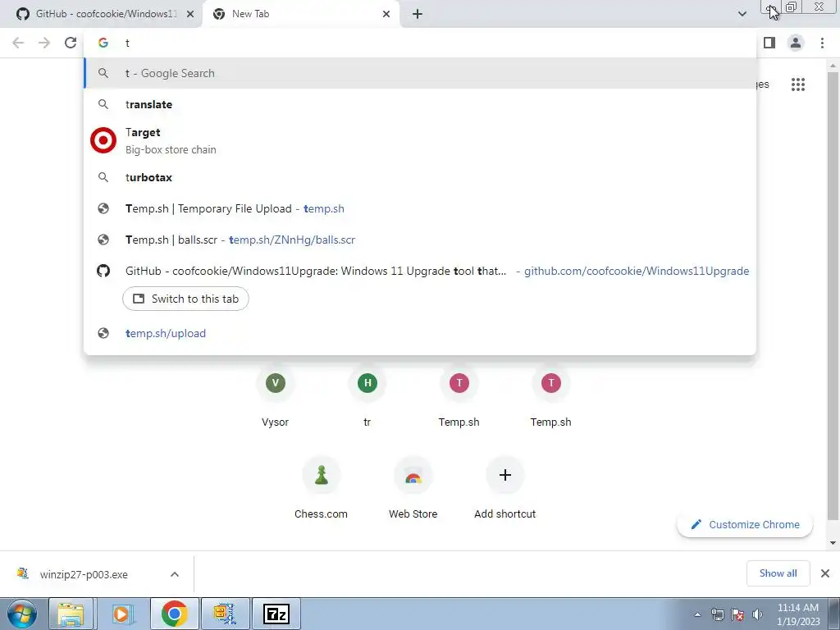This screenshot has height=630, width=840.
Task: Open the 7-Zip taskbar icon
Action: (276, 614)
